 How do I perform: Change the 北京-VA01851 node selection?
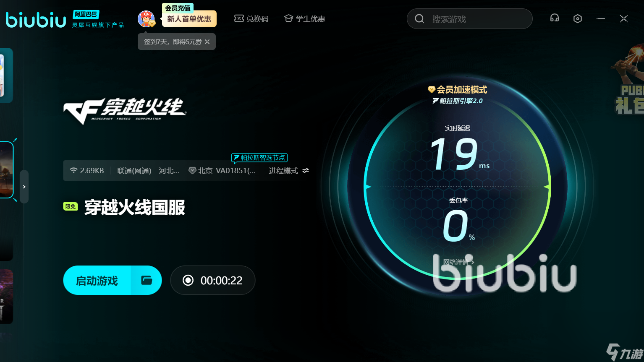pyautogui.click(x=222, y=171)
